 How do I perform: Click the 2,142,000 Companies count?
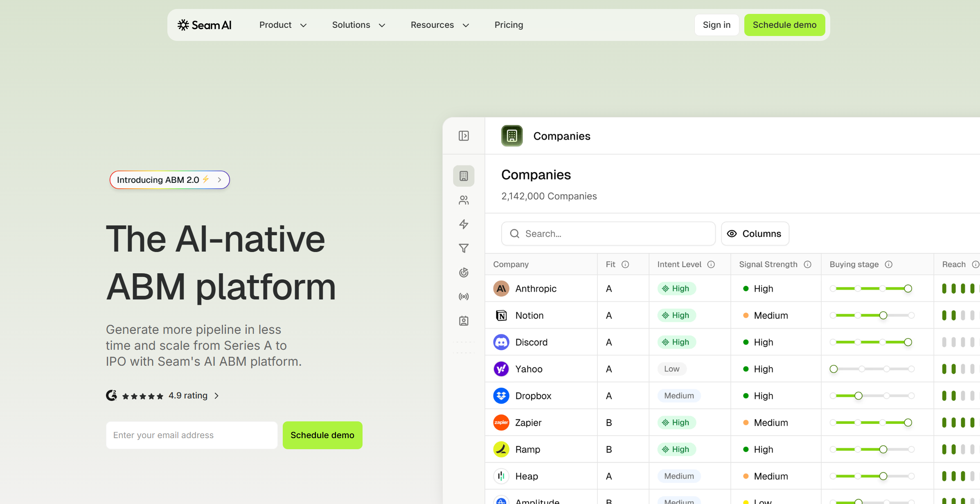(549, 196)
